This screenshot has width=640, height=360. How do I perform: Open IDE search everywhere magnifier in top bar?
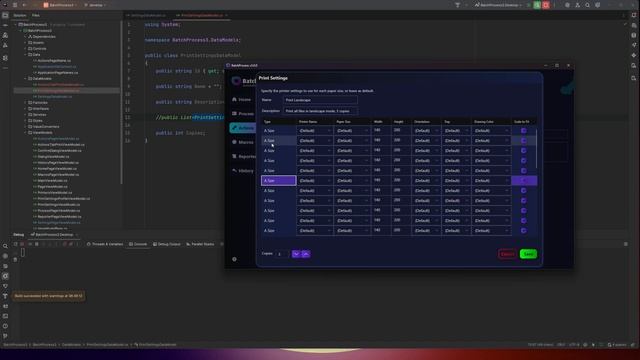(587, 5)
